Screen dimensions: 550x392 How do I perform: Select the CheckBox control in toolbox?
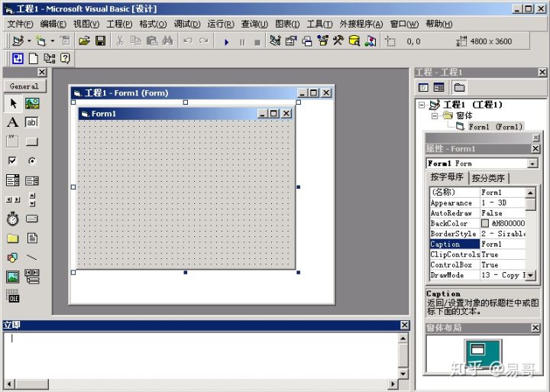pyautogui.click(x=13, y=161)
